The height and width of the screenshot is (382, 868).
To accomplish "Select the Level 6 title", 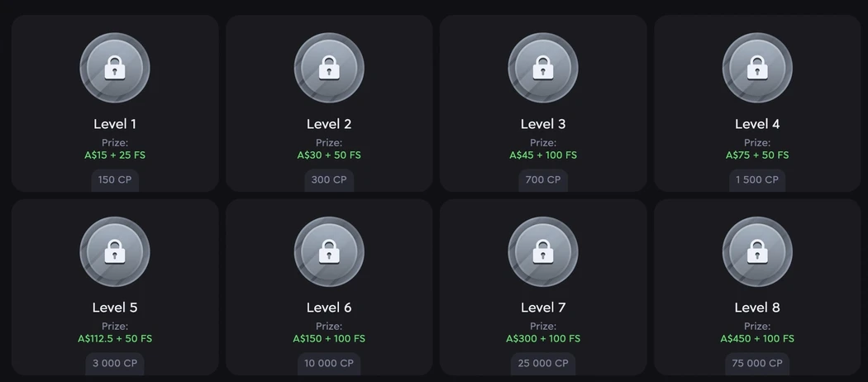I will coord(329,308).
